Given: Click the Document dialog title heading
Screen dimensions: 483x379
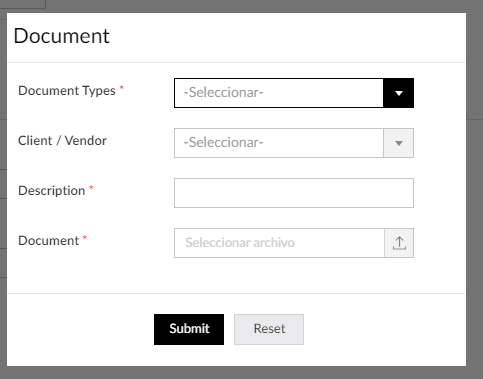Looking at the screenshot, I should point(62,36).
